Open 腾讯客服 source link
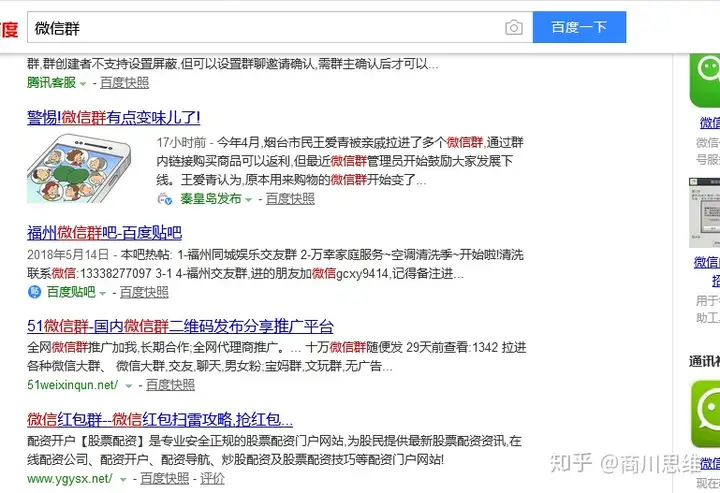The height and width of the screenshot is (493, 720). [x=51, y=83]
